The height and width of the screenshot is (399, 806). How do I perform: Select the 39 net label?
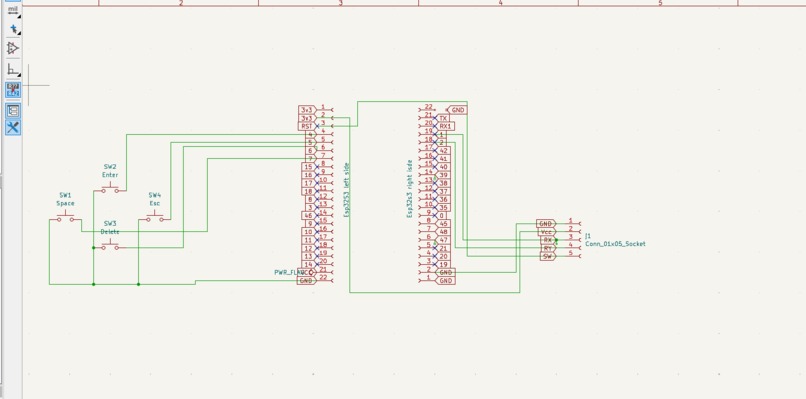pyautogui.click(x=443, y=175)
